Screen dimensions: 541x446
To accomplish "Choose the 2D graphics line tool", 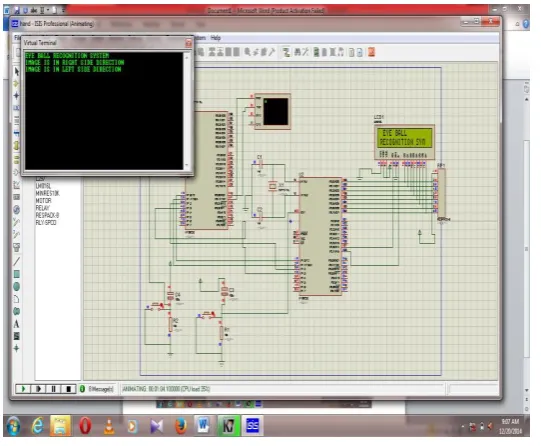I will point(17,261).
